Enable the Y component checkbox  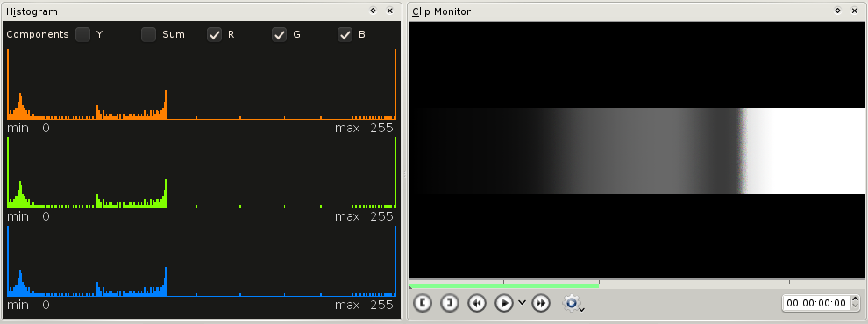point(83,34)
